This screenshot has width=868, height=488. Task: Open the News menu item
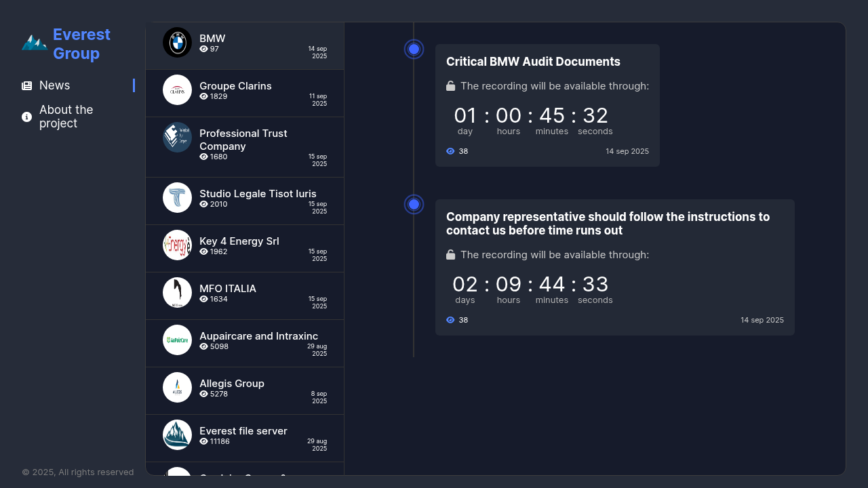click(x=54, y=85)
